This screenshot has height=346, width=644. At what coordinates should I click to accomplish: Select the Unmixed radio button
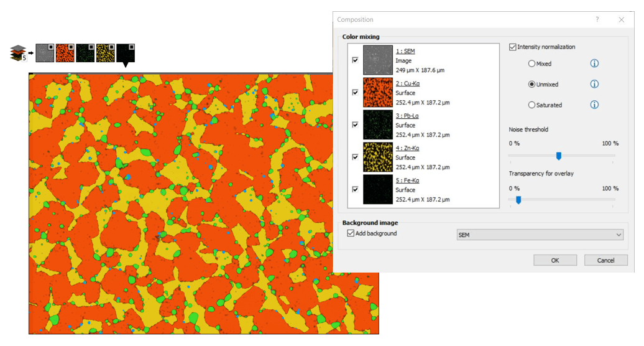[532, 84]
